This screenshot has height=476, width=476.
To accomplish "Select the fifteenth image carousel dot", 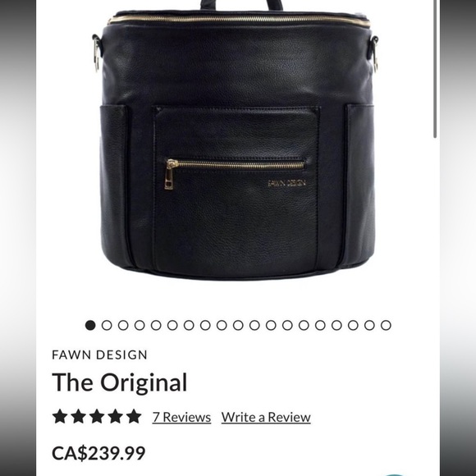I will pos(320,325).
